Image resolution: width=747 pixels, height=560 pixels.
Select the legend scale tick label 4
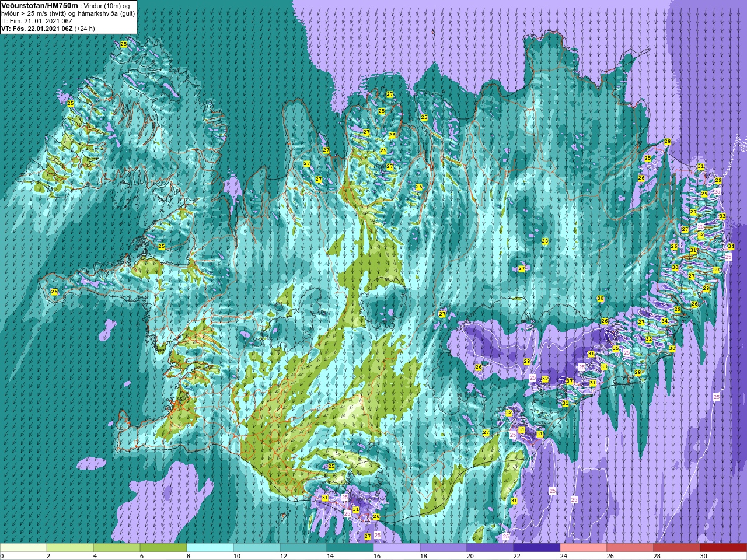[95, 556]
